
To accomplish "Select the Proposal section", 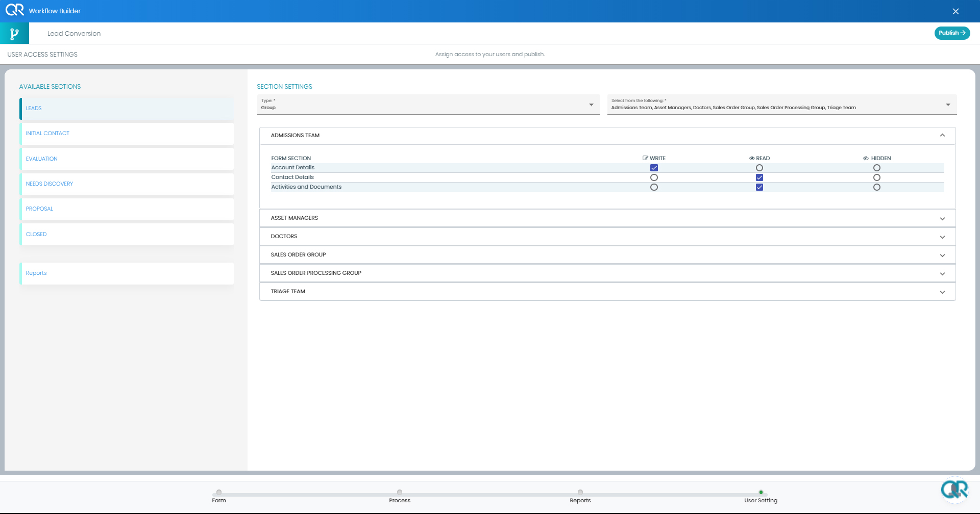I will tap(127, 209).
